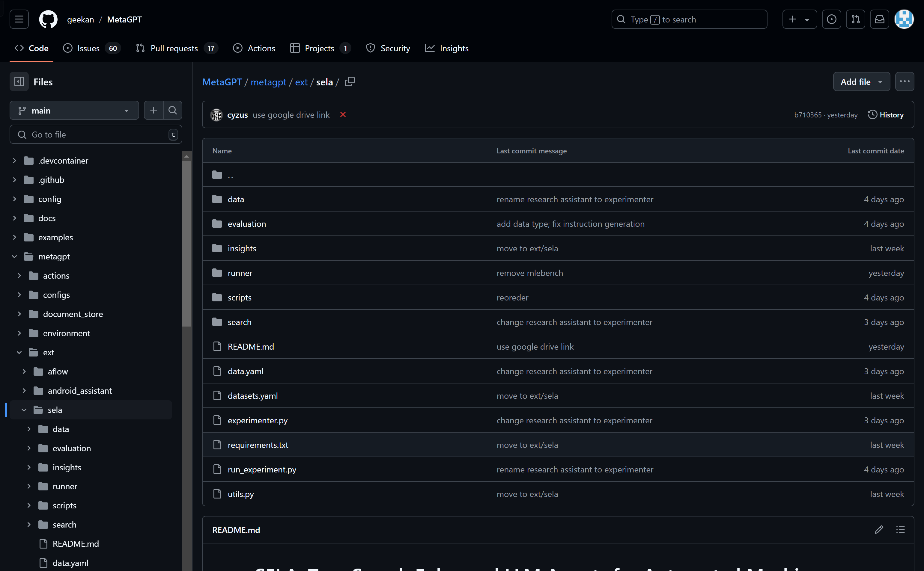The width and height of the screenshot is (924, 571).
Task: Navigate to the metagpt breadcrumb
Action: pyautogui.click(x=268, y=82)
